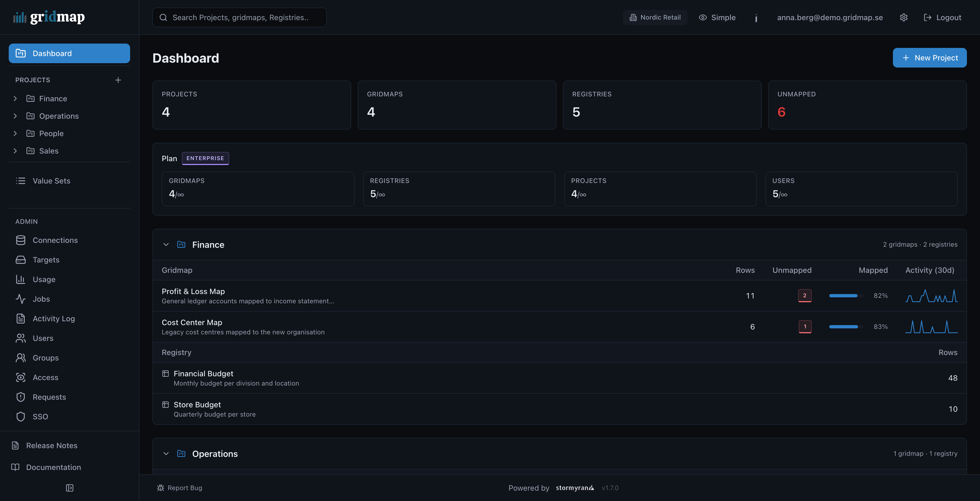This screenshot has height=501, width=980.
Task: Click the Finance section folder icon
Action: coord(181,244)
